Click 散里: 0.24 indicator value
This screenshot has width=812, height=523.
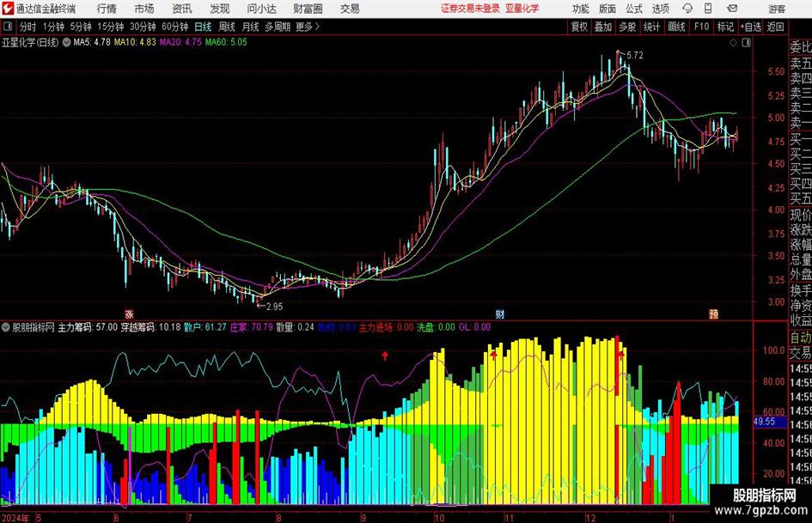tap(296, 327)
